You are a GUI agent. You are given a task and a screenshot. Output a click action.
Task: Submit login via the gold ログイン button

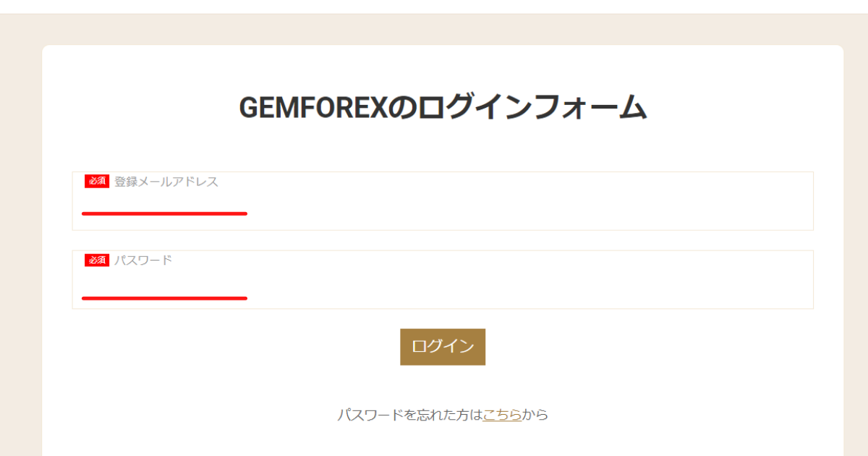[x=442, y=347]
